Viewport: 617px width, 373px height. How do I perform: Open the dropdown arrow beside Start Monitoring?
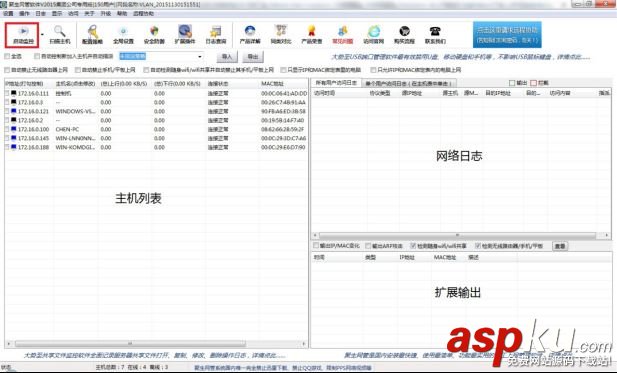click(42, 34)
